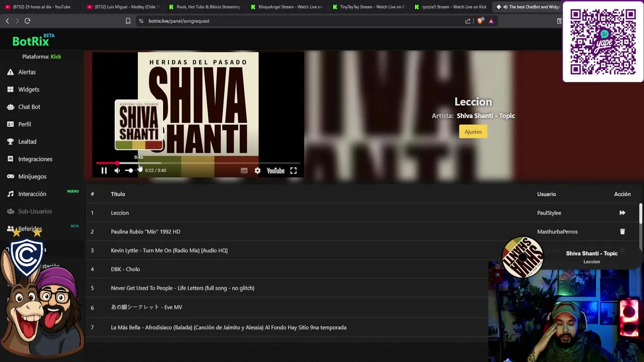Toggle subtitles in video player
This screenshot has height=362, width=644.
(244, 170)
